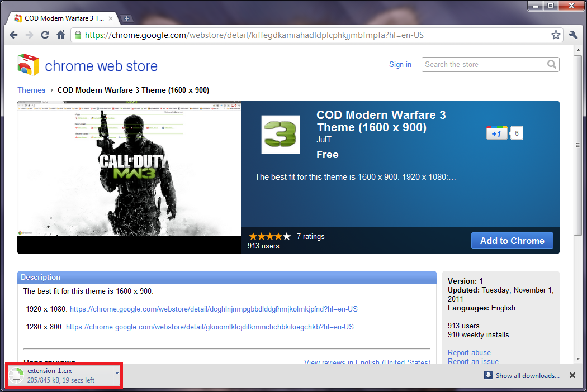Open a new tab with plus button
Viewport: 587px width, 392px height.
pyautogui.click(x=127, y=18)
